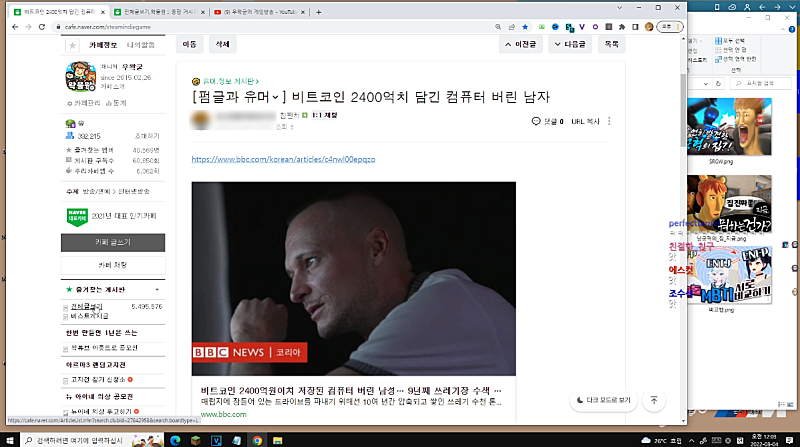This screenshot has width=800, height=447.
Task: Reload the current Chrome page
Action: [x=42, y=27]
